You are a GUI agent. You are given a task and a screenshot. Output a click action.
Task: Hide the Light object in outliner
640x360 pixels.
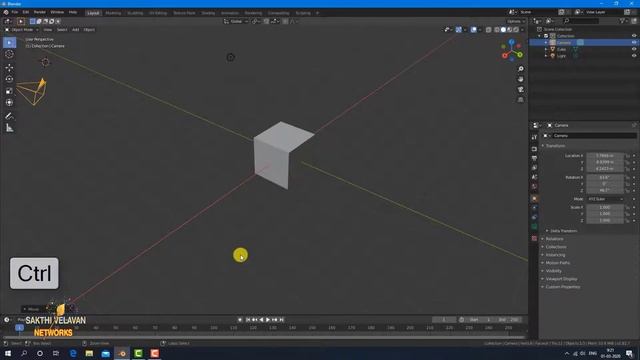tap(634, 56)
